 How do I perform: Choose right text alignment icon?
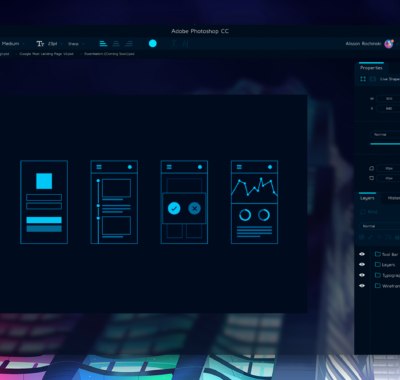coord(129,43)
